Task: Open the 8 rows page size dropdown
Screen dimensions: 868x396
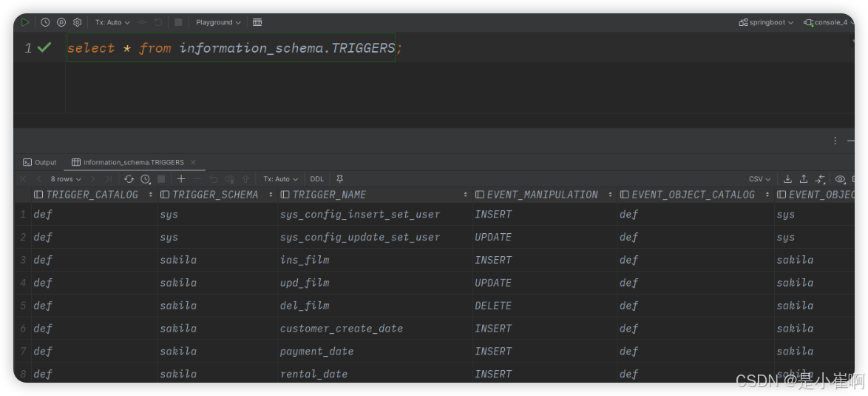Action: point(66,179)
